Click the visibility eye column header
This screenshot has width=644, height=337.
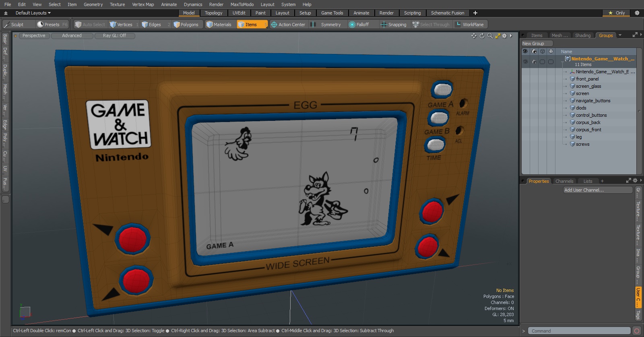point(525,52)
